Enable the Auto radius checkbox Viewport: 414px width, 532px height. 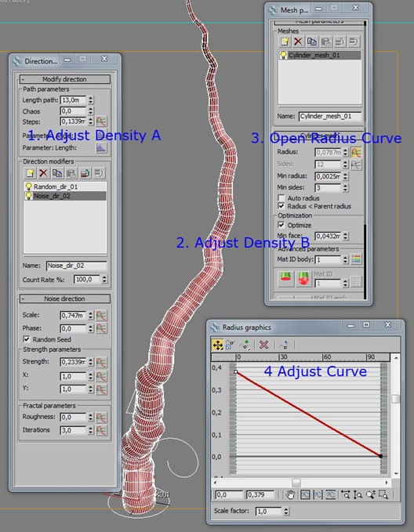pyautogui.click(x=281, y=197)
